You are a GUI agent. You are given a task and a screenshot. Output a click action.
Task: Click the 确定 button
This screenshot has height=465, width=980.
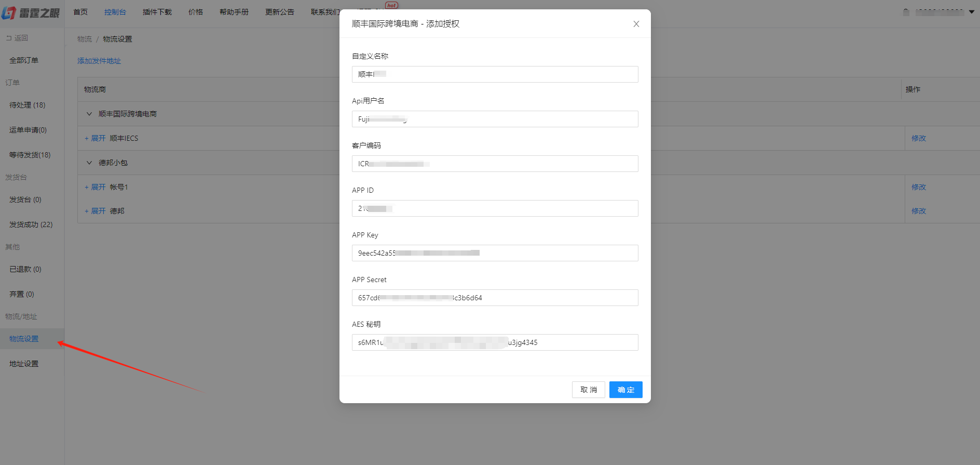coord(626,390)
